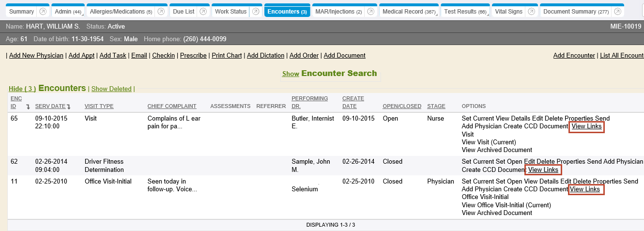Click the Show Deleted link
The image size is (644, 231).
(111, 89)
